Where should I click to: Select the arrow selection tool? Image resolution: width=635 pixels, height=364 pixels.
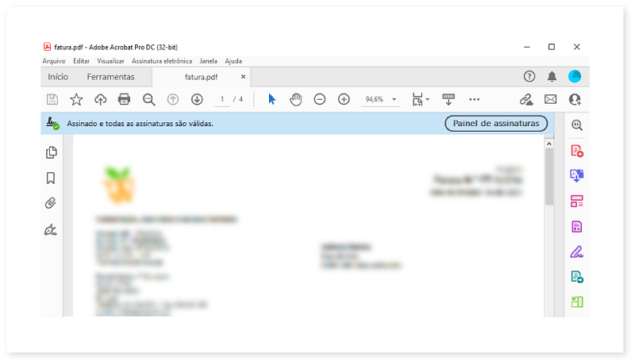click(271, 99)
